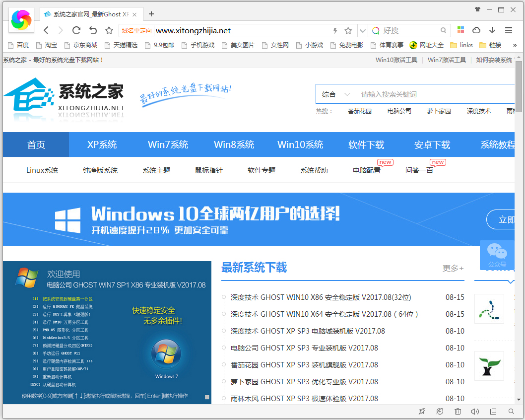Click the status bar trash icon
525x420 pixels.
pyautogui.click(x=458, y=411)
